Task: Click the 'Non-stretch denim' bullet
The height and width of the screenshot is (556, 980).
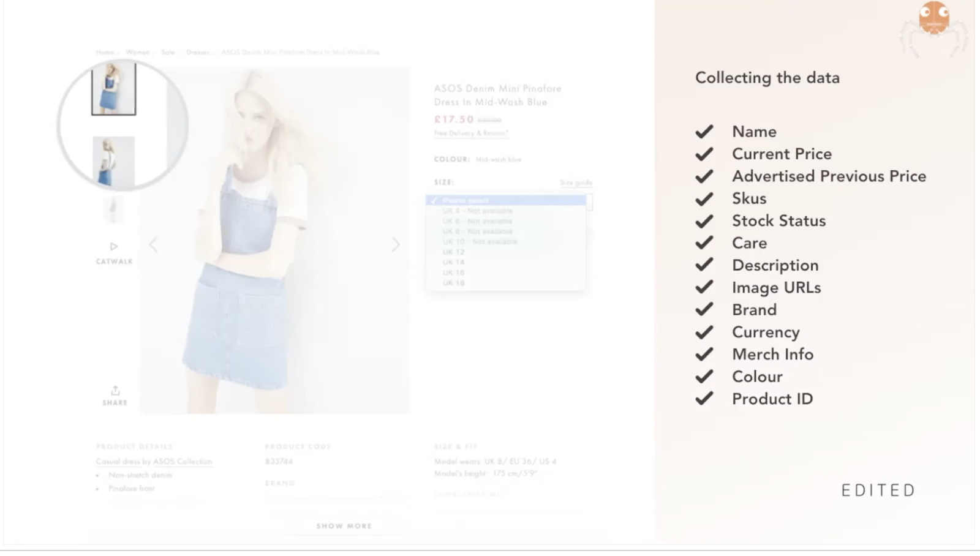Action: click(x=140, y=475)
